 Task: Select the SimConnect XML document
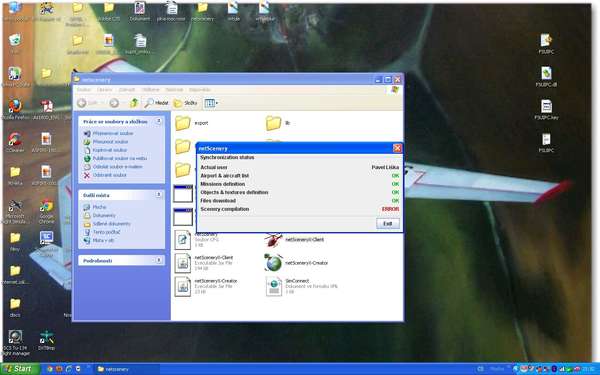(301, 286)
